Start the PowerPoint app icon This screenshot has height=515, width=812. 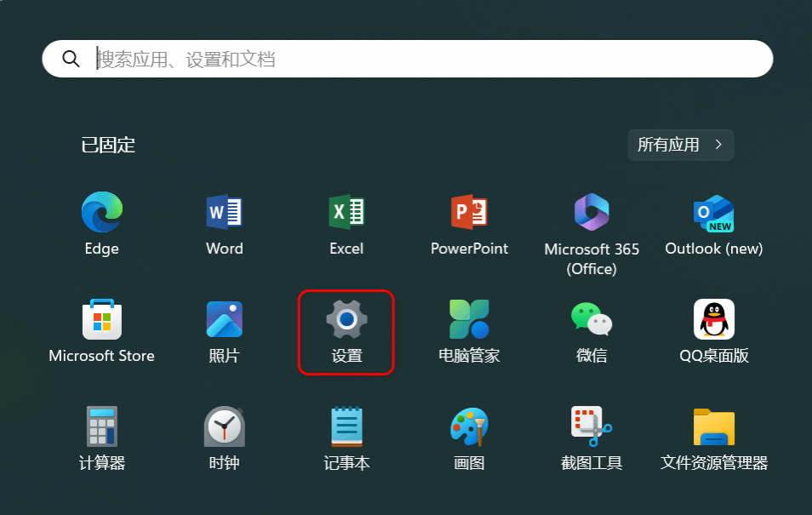tap(469, 212)
